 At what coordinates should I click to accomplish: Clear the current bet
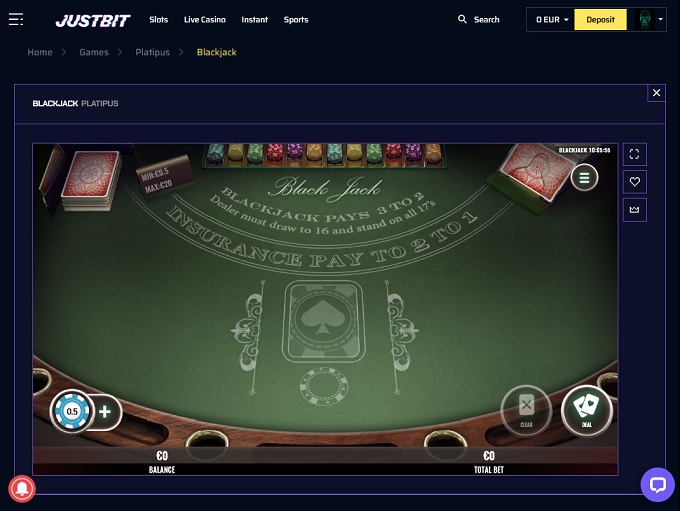tap(526, 410)
